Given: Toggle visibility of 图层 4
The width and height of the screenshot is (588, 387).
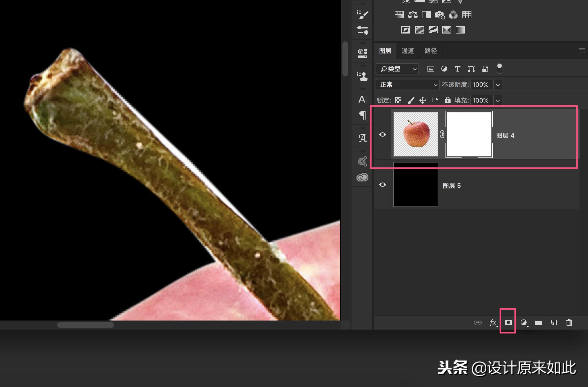Looking at the screenshot, I should click(383, 135).
